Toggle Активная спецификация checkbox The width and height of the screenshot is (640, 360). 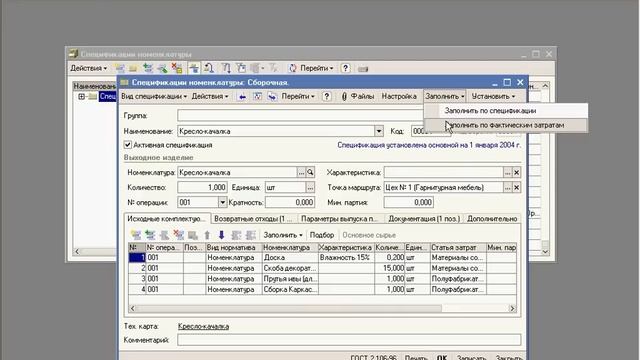pyautogui.click(x=128, y=145)
